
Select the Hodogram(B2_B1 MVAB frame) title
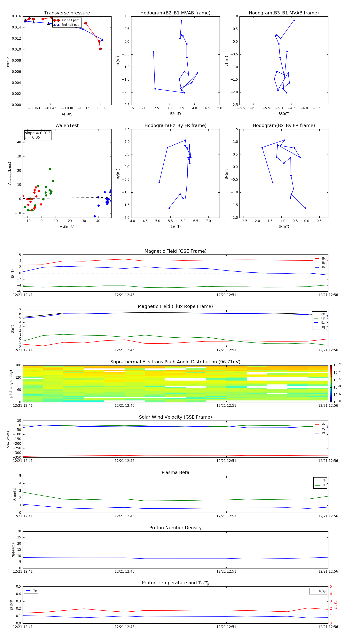coord(175,13)
